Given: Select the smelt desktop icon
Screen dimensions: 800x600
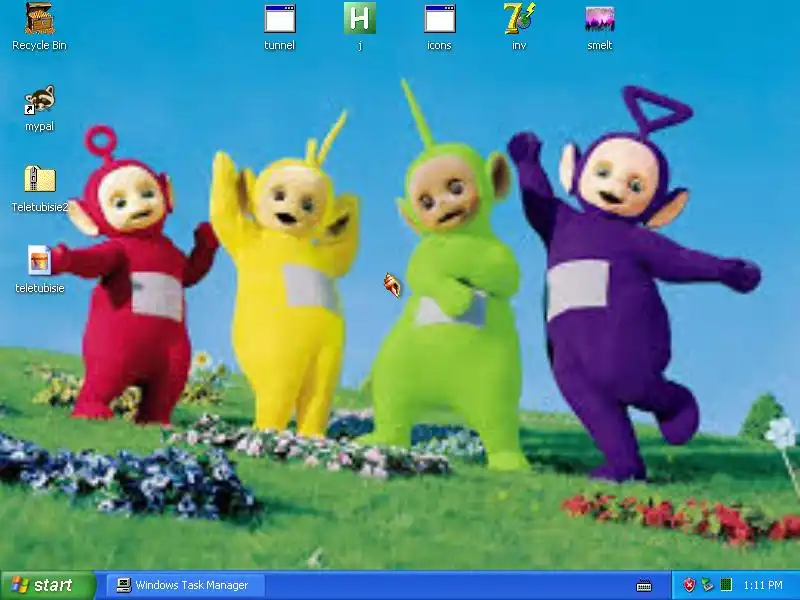Looking at the screenshot, I should [599, 18].
